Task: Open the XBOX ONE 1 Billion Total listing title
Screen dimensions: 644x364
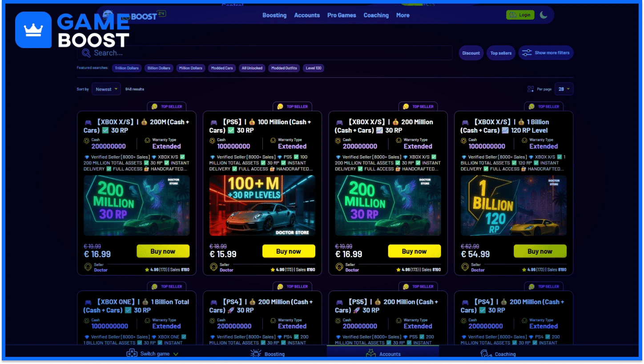Action: [137, 306]
